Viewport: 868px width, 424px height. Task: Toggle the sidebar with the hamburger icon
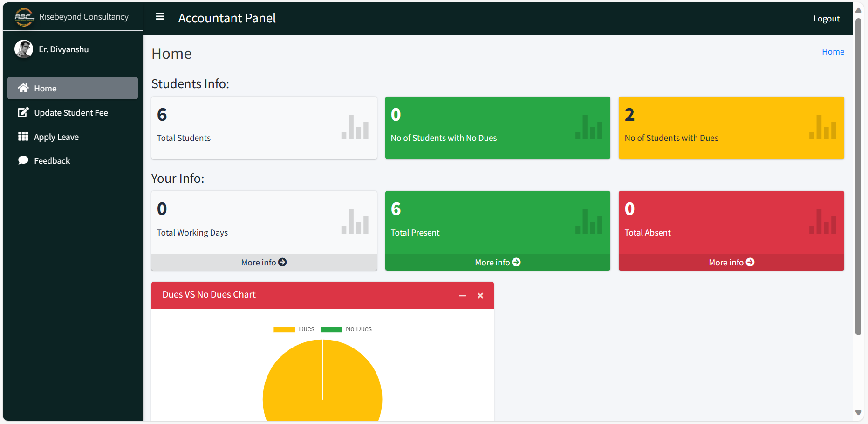[x=160, y=17]
